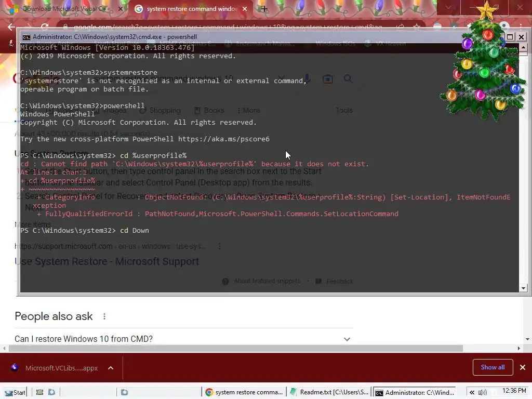This screenshot has height=399, width=532.
Task: Open the Chrome tab search chevron
Action: click(448, 7)
